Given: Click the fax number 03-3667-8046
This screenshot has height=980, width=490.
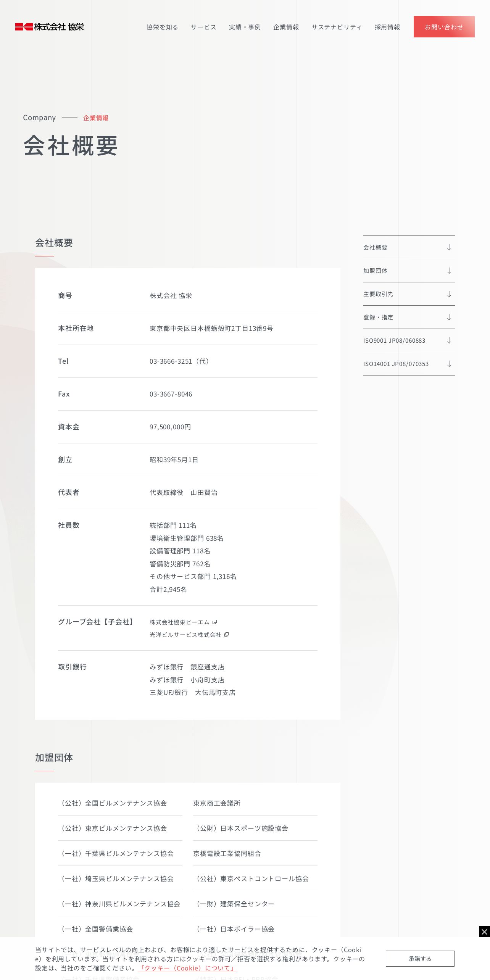Looking at the screenshot, I should tap(171, 394).
